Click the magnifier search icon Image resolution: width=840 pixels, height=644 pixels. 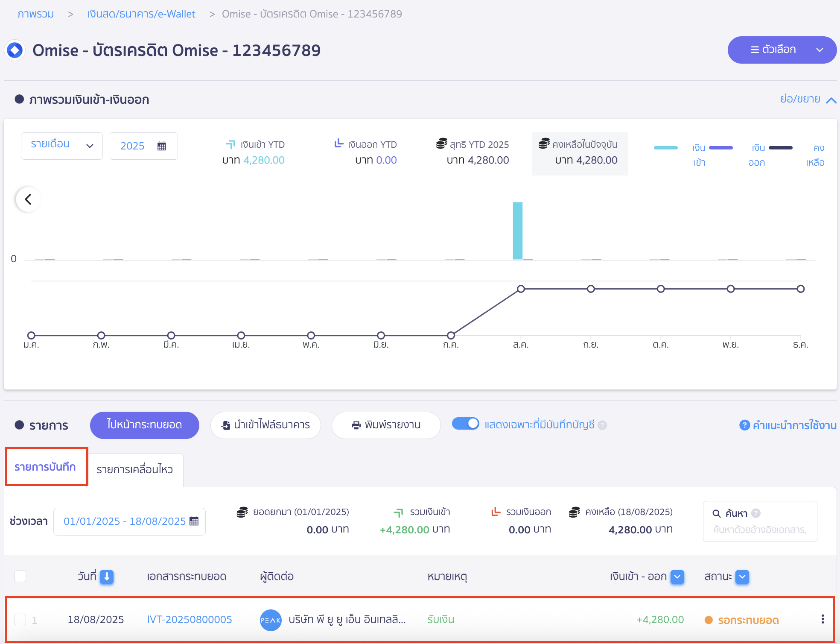pyautogui.click(x=717, y=513)
